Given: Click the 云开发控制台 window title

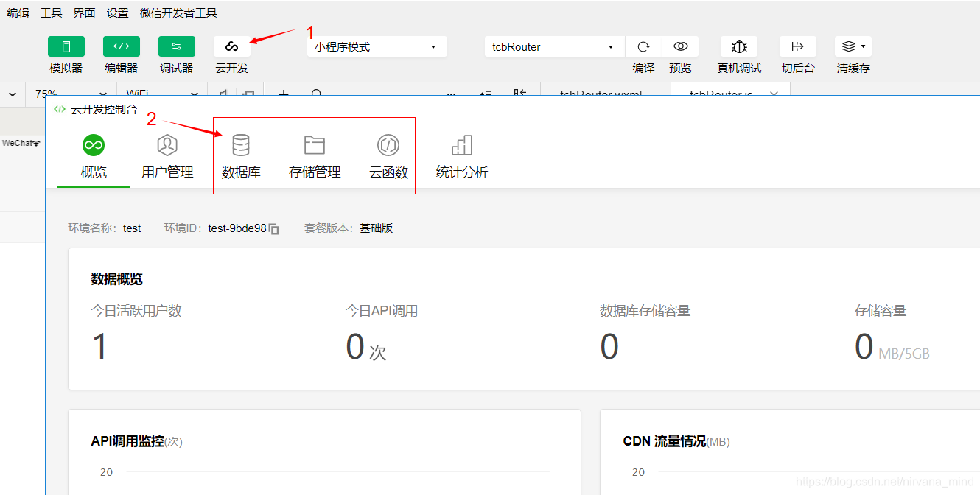Looking at the screenshot, I should [104, 109].
